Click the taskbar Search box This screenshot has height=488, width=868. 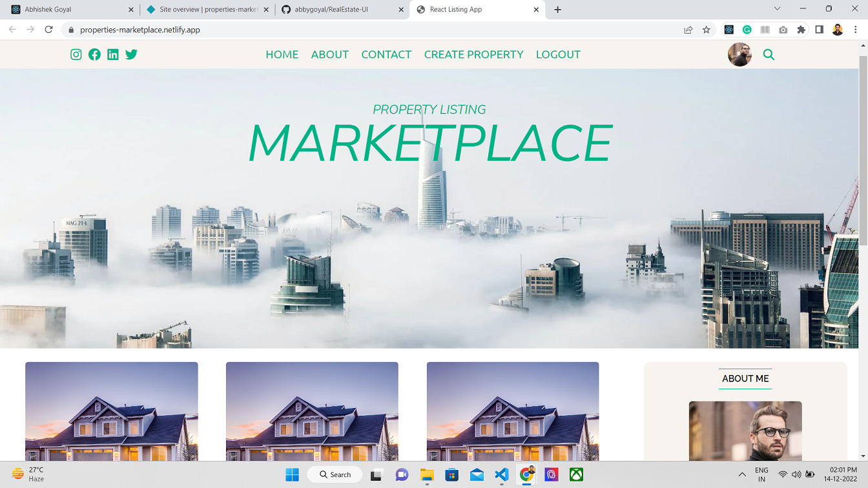point(335,474)
